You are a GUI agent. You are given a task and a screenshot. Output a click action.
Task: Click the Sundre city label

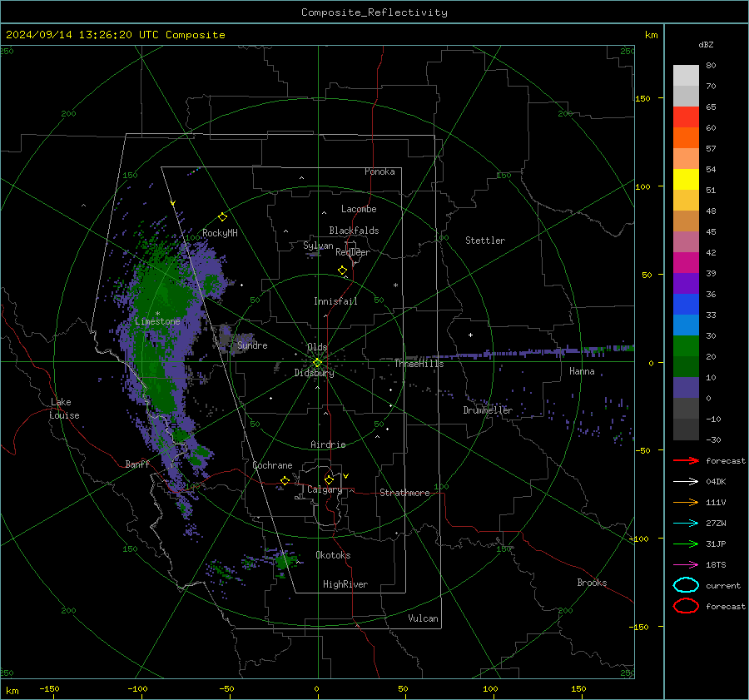click(252, 345)
